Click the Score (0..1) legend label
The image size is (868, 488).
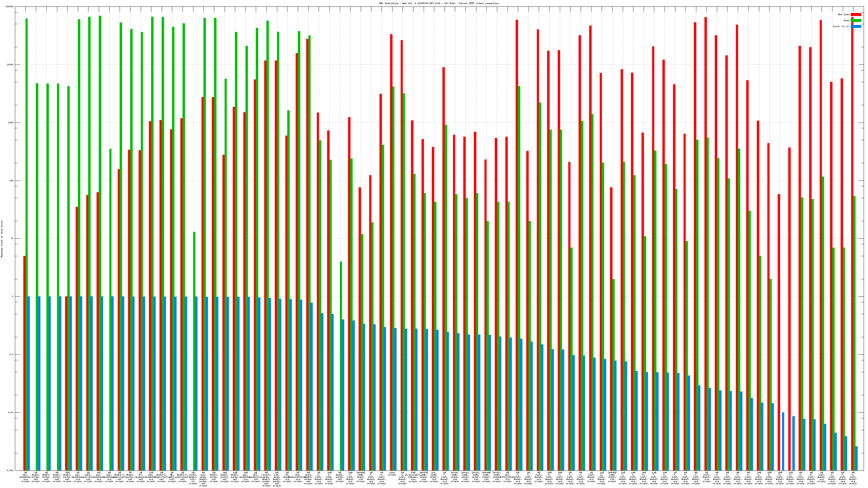(x=841, y=26)
